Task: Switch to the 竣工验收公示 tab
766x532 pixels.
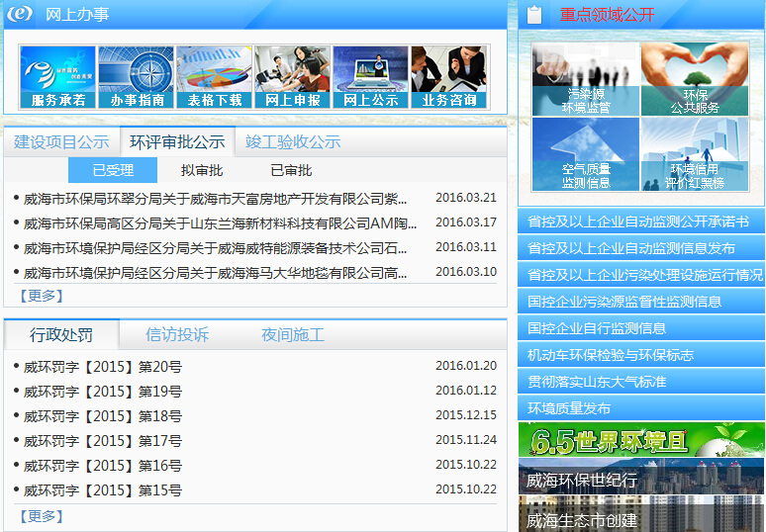Action: point(293,142)
